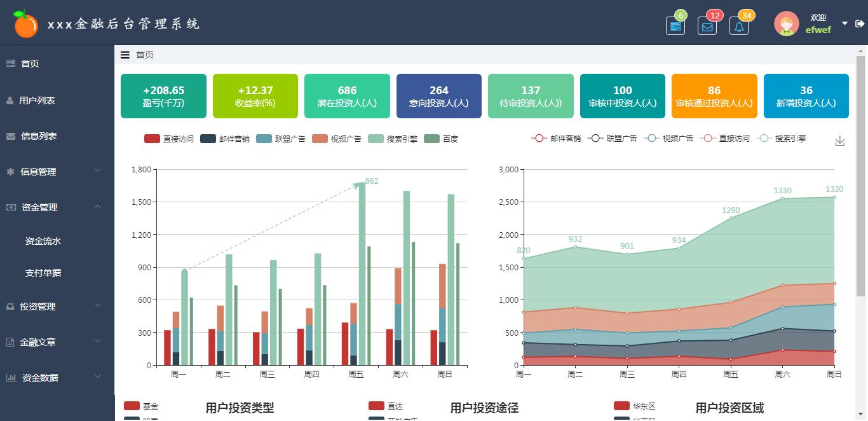Click the 信息列表 envelope icon
The image size is (868, 421).
(x=10, y=136)
